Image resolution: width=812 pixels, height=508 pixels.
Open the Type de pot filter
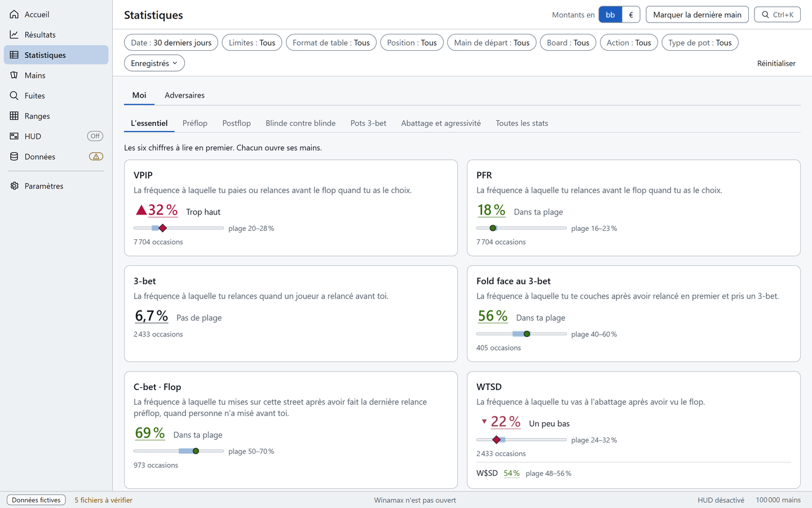(x=700, y=42)
